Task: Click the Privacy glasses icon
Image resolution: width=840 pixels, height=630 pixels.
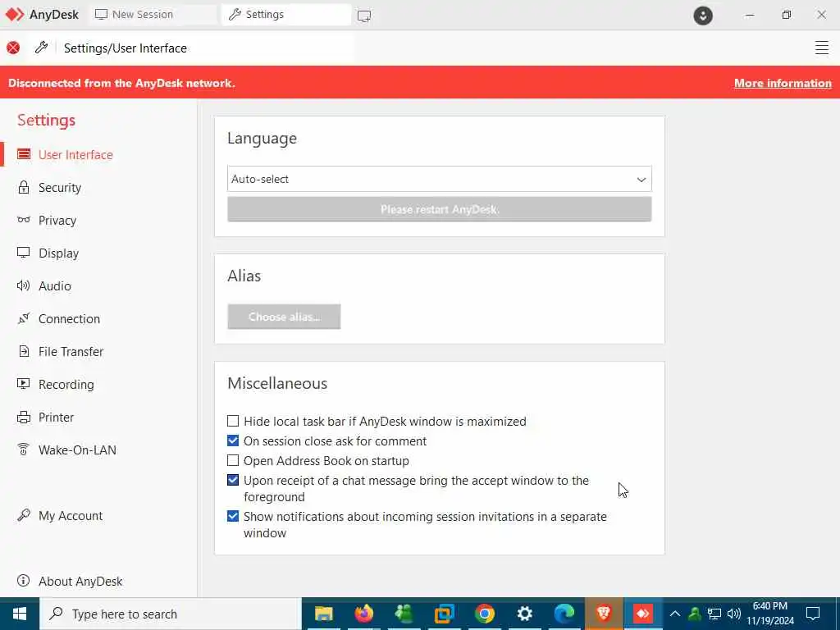Action: click(24, 220)
